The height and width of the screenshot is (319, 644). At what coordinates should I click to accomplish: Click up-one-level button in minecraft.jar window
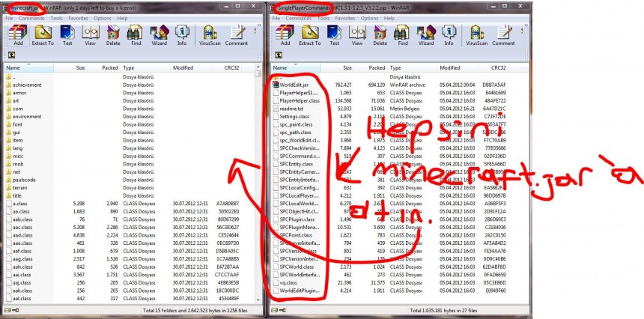(x=11, y=55)
